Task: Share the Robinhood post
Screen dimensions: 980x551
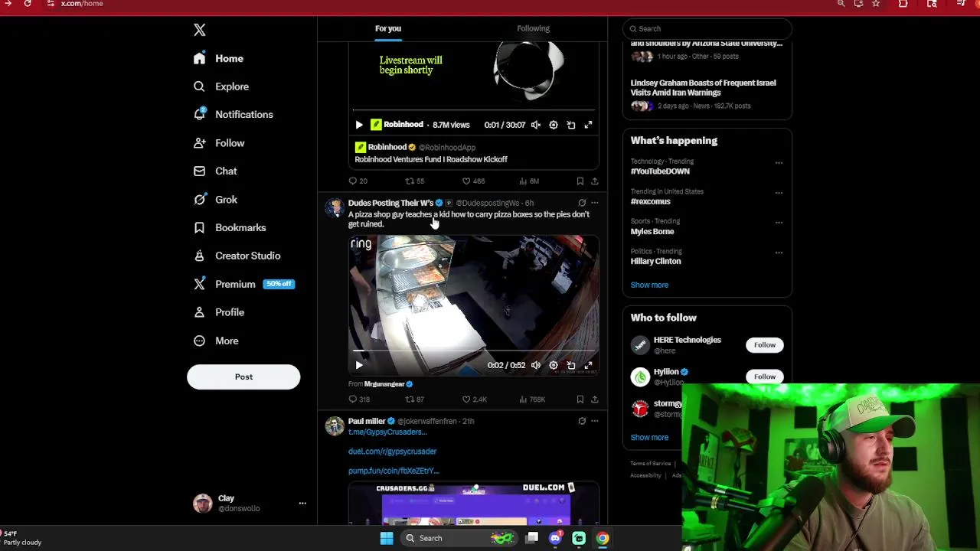Action: [x=594, y=181]
